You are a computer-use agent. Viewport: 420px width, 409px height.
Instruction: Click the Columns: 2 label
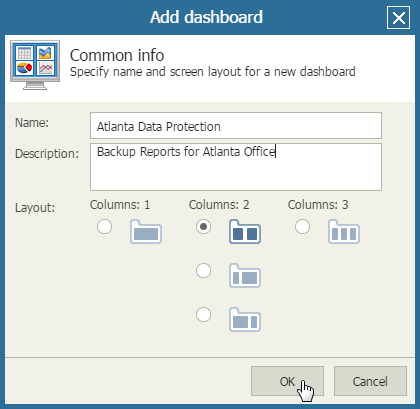219,205
